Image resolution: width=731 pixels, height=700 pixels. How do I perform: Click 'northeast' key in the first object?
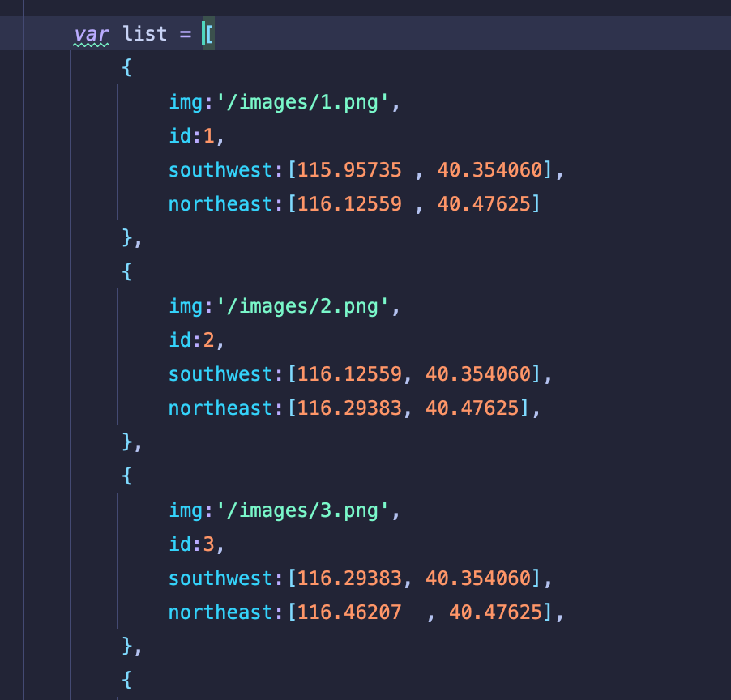(x=220, y=204)
